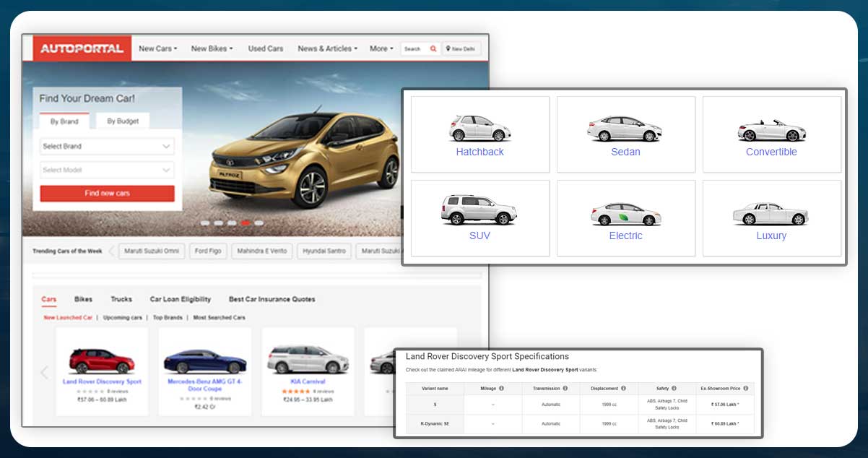Open the Car Loan Eligibility tab
This screenshot has width=868, height=458.
click(x=181, y=299)
